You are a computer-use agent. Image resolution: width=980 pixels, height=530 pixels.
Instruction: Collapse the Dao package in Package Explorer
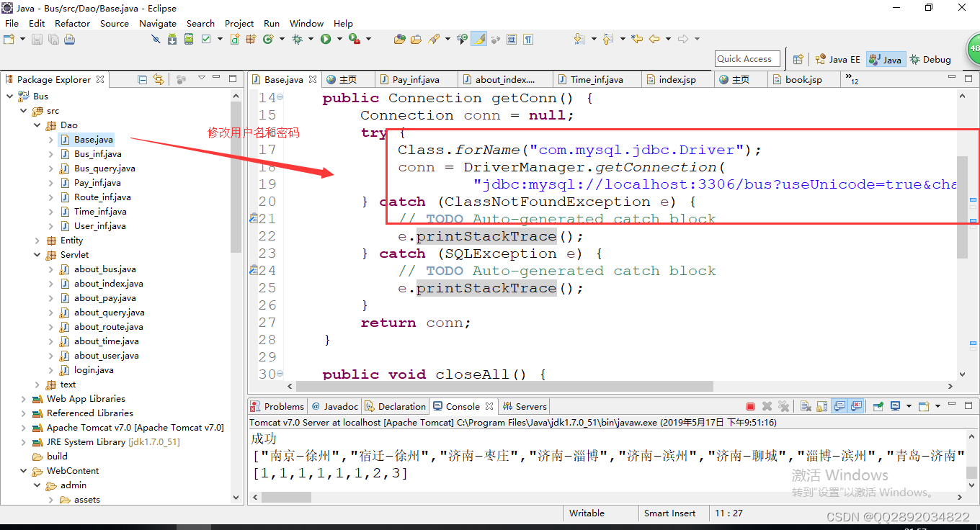(x=37, y=125)
